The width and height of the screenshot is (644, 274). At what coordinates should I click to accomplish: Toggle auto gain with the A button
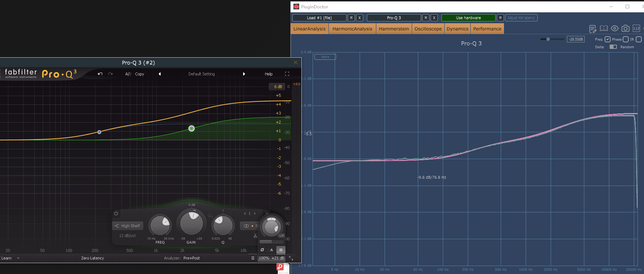(x=271, y=250)
